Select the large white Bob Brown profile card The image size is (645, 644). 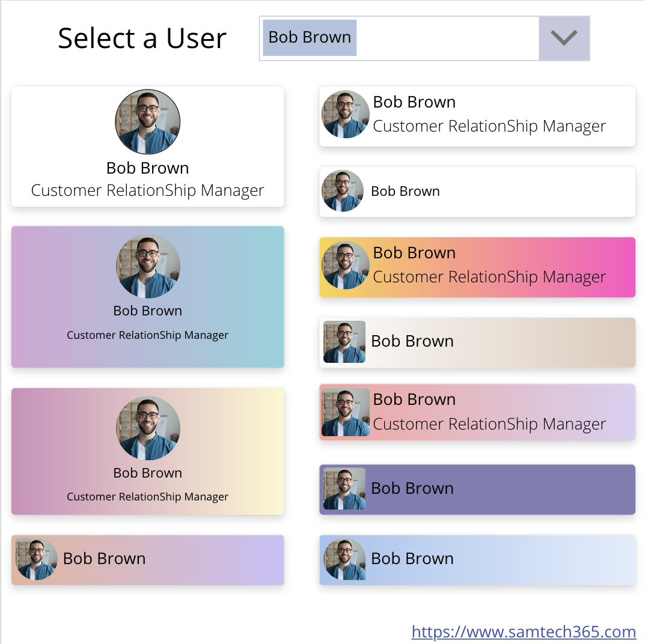tap(147, 146)
